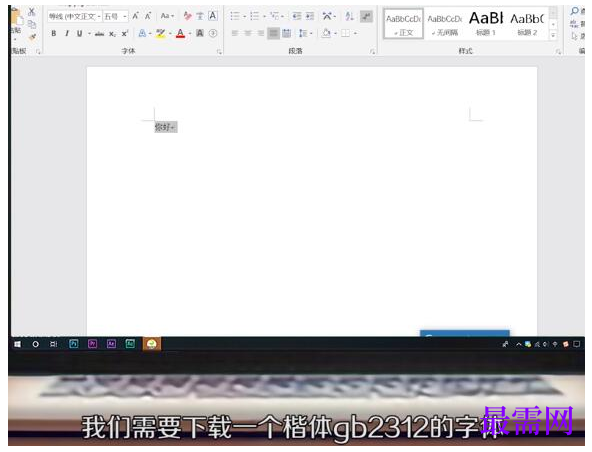Click the highlighted 你好 text in document
This screenshot has width=592, height=452.
click(163, 127)
